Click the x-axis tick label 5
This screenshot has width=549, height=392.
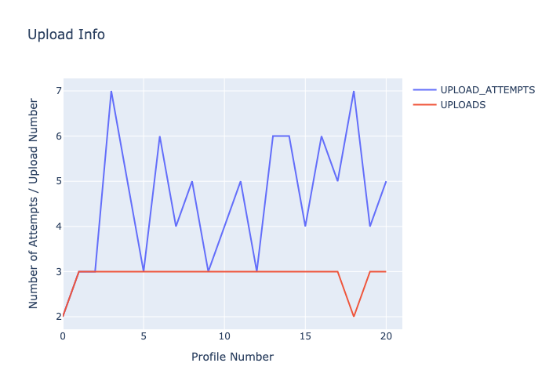pos(144,336)
